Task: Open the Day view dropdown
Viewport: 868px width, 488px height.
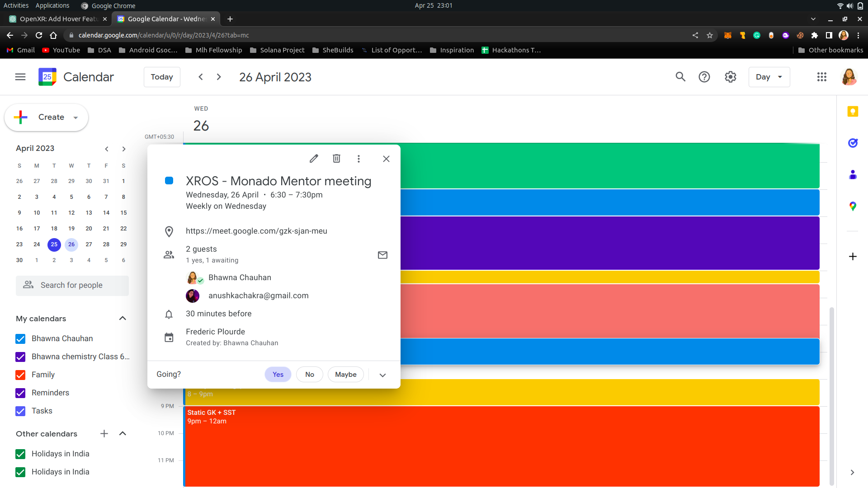Action: [x=769, y=77]
